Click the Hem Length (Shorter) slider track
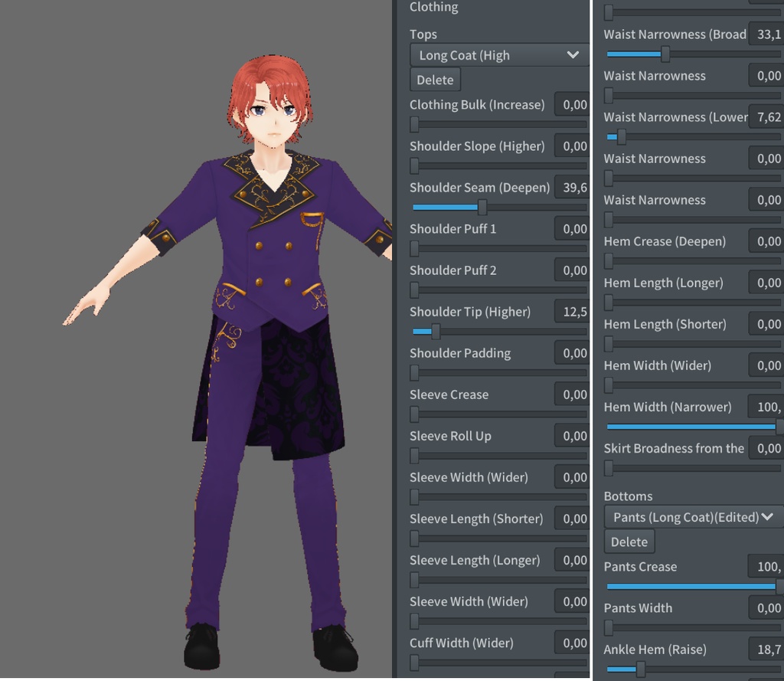 coord(689,344)
